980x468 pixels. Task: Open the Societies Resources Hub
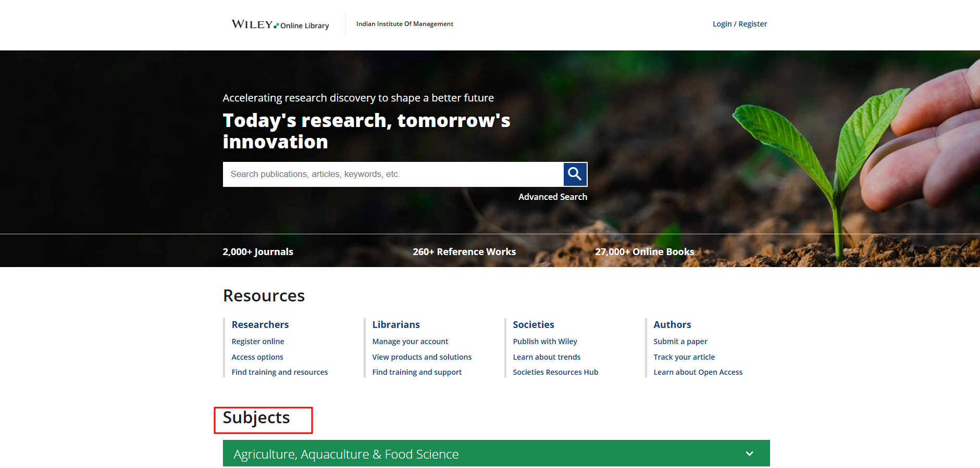555,372
